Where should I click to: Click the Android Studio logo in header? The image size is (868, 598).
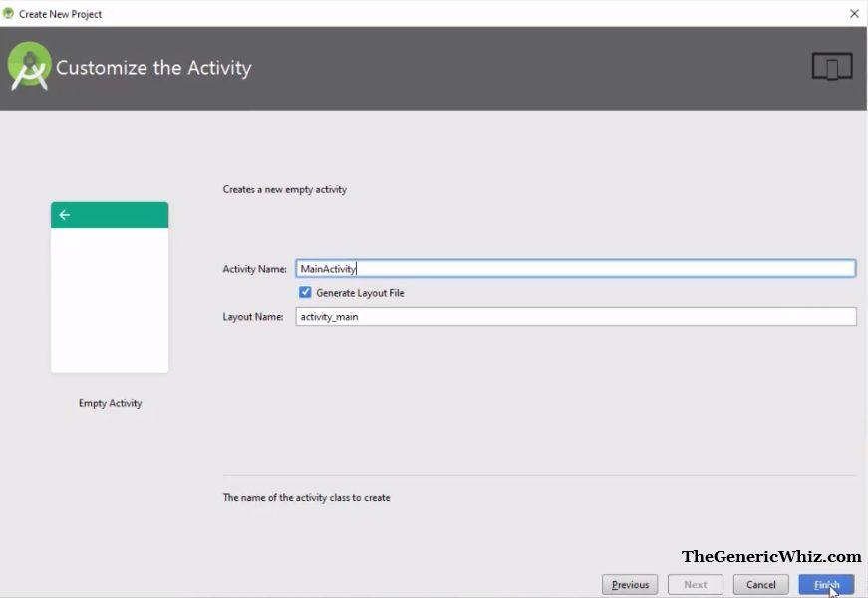[29, 67]
